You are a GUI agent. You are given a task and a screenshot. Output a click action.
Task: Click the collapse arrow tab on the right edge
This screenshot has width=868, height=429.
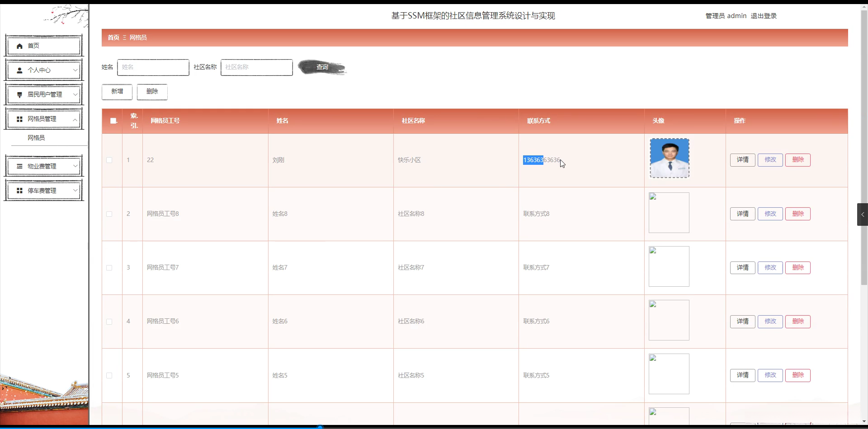click(x=862, y=214)
